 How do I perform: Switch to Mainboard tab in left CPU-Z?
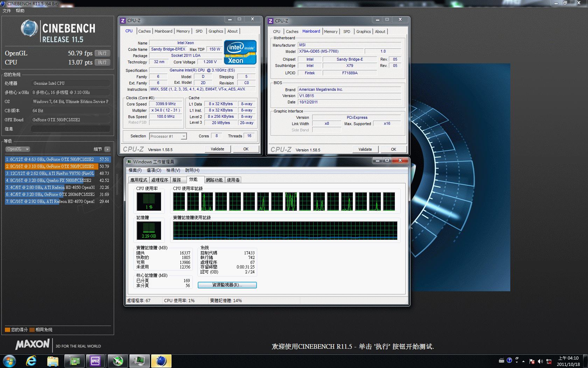163,31
